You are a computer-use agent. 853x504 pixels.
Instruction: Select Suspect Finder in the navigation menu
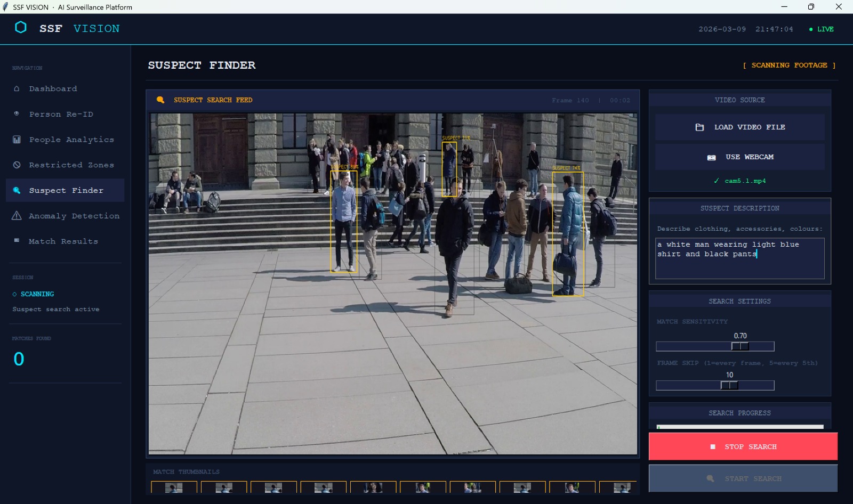click(65, 190)
